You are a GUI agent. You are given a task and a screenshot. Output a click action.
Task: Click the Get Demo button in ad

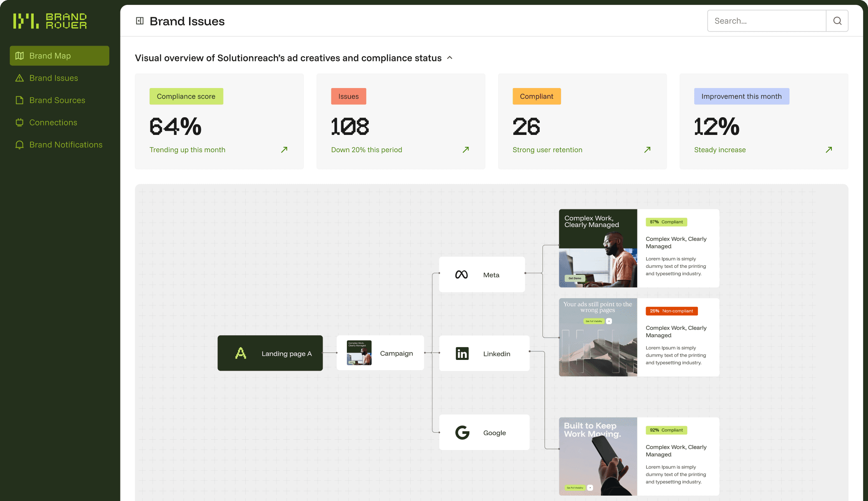[x=575, y=278]
